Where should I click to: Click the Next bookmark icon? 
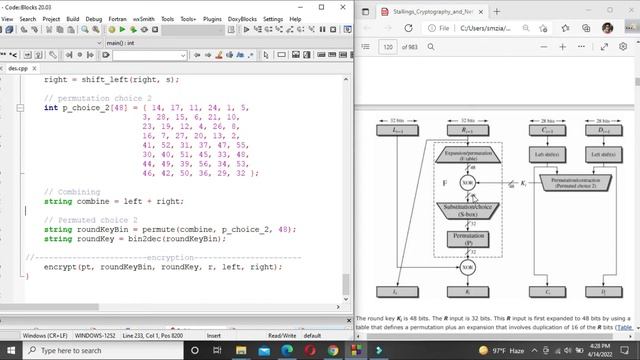click(x=90, y=55)
